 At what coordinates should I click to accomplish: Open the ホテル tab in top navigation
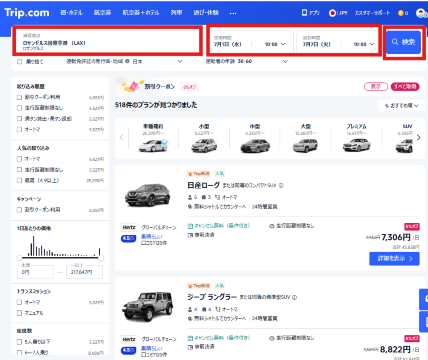(x=71, y=13)
